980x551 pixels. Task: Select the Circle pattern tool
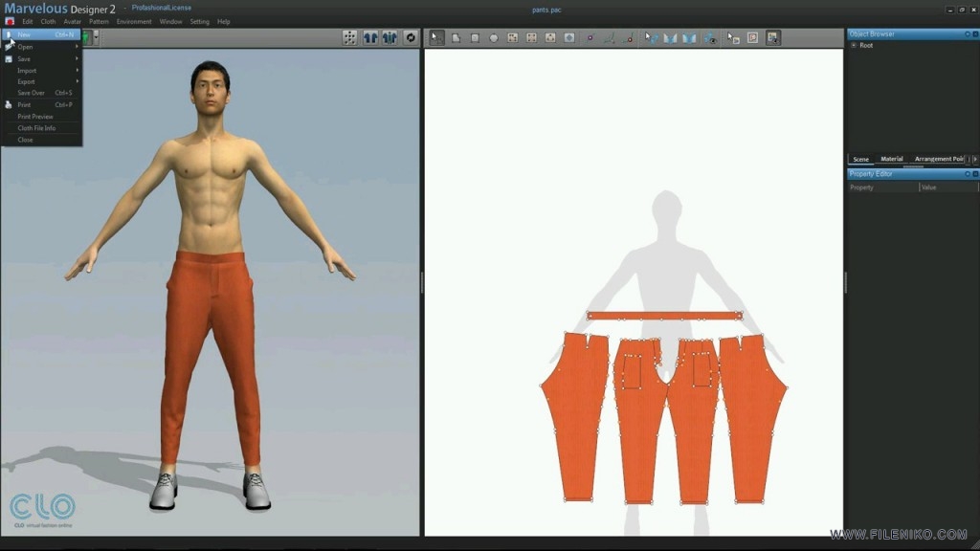tap(494, 38)
